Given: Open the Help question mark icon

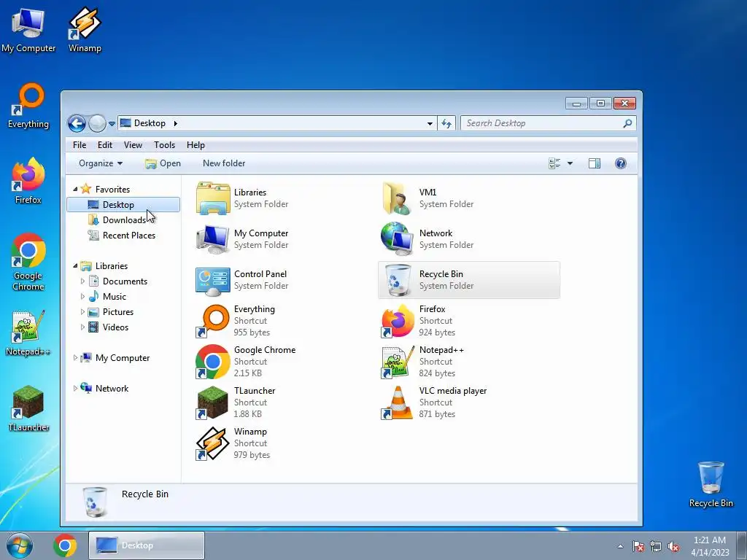Looking at the screenshot, I should (x=620, y=163).
